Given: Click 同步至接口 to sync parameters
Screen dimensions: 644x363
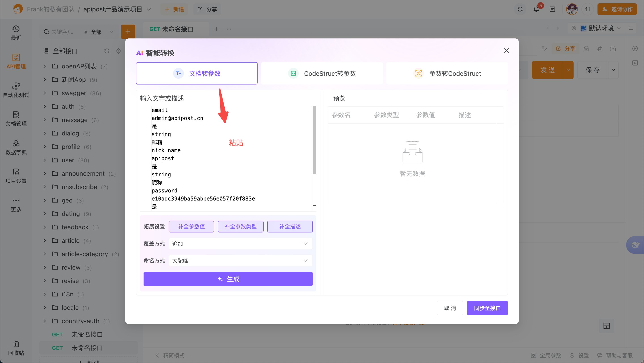Looking at the screenshot, I should coord(487,308).
